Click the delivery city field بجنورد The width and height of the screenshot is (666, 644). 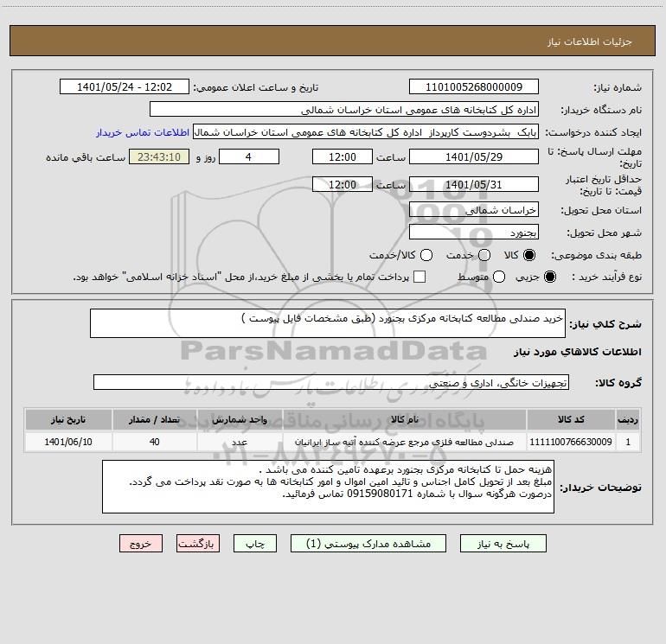pos(474,232)
